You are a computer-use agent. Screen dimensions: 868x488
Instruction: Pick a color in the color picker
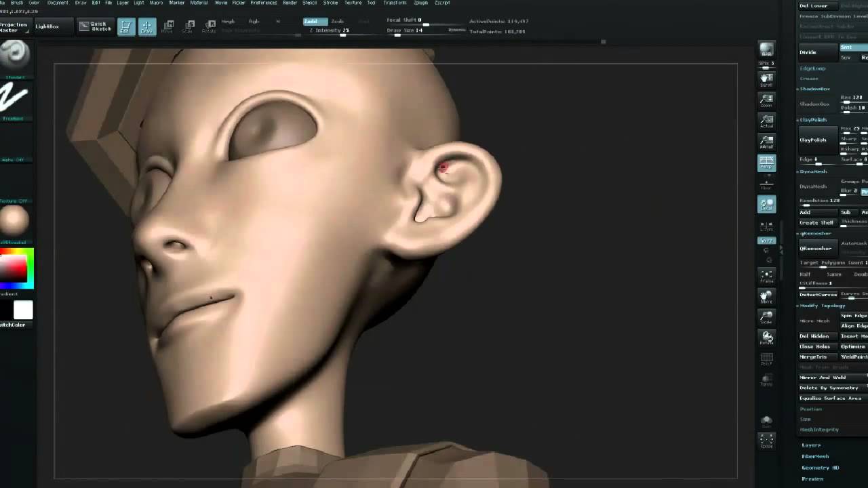(x=17, y=268)
